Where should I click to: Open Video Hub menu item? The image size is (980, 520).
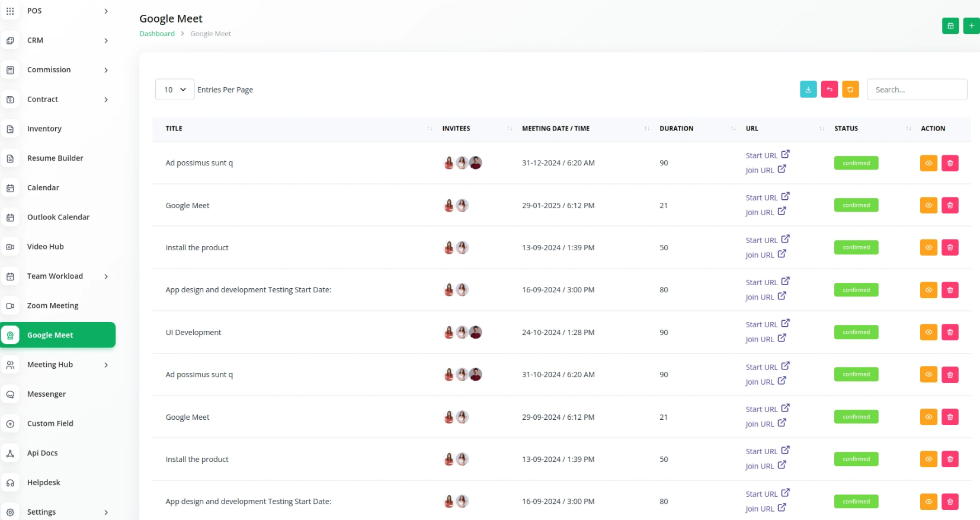tap(45, 247)
